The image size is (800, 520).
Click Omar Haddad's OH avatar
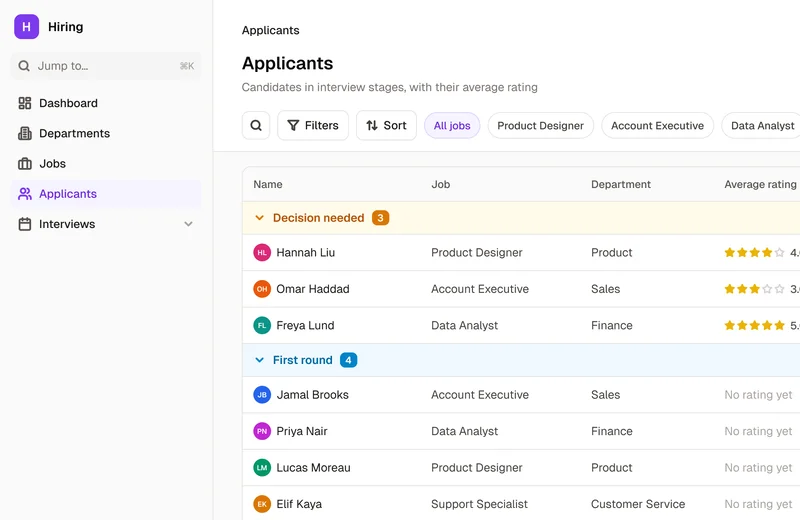(x=262, y=289)
